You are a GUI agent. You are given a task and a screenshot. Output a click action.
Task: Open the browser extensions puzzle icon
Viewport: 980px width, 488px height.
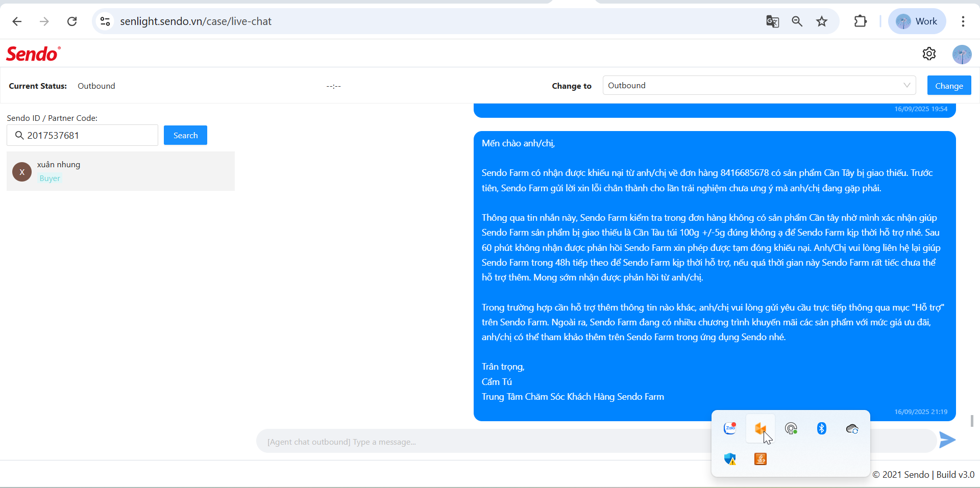tap(861, 21)
